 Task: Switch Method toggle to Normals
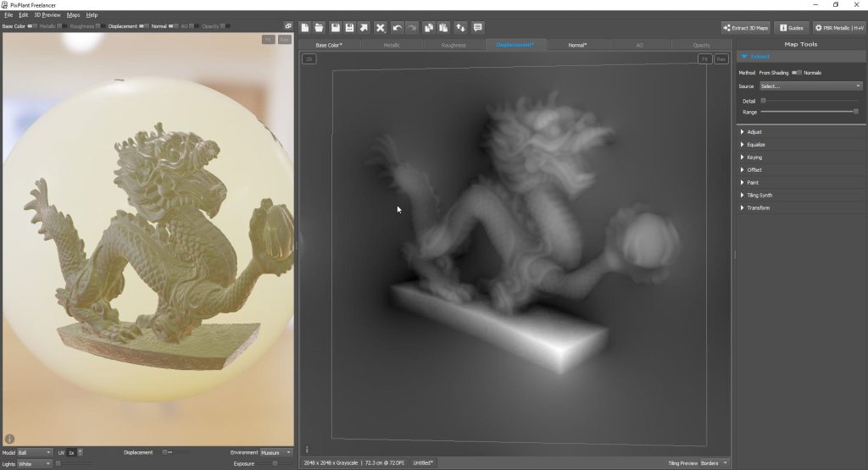(x=796, y=73)
